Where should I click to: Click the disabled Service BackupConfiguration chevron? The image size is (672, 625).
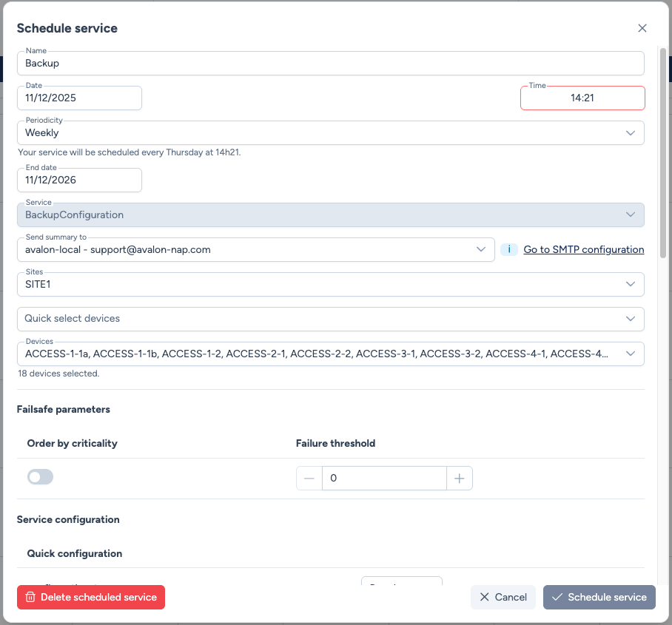tap(631, 214)
